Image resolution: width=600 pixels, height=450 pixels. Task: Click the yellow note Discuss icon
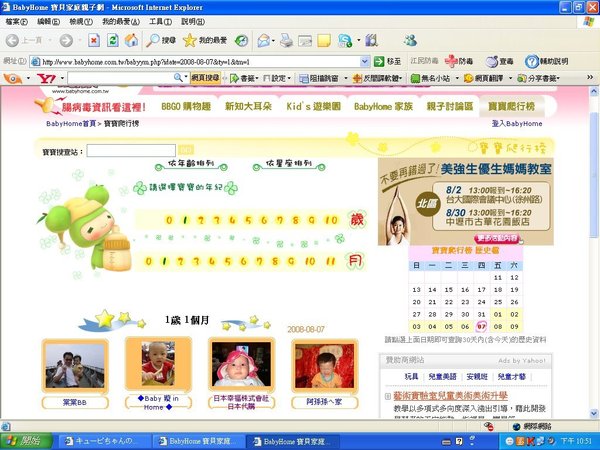tap(324, 40)
